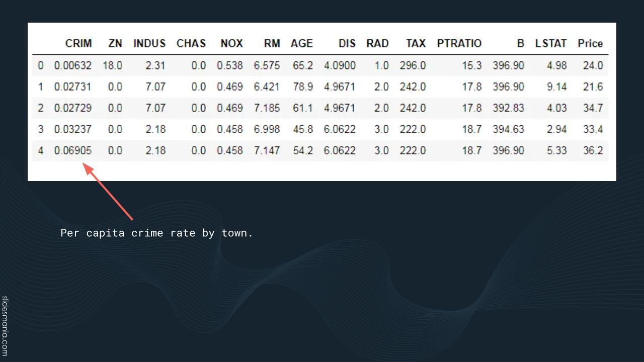Click the PTRATIO column header
This screenshot has height=362, width=644.
point(459,44)
